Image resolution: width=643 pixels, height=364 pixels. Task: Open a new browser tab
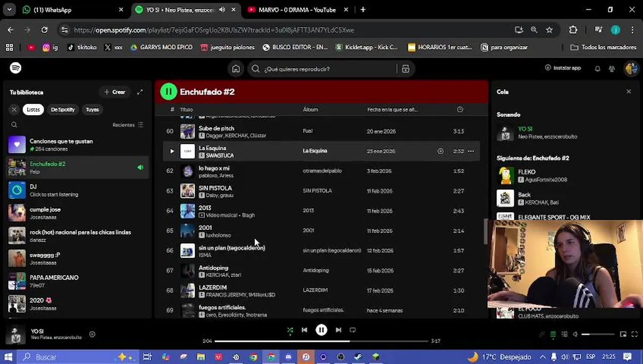(363, 10)
